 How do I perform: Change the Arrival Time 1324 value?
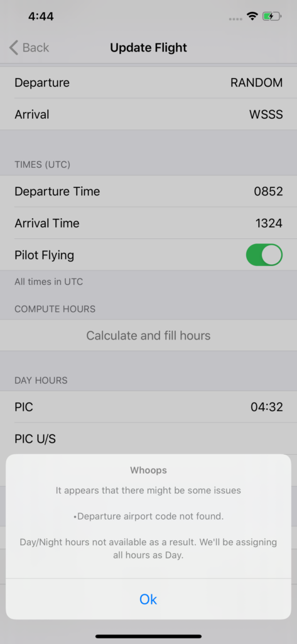[x=269, y=223]
